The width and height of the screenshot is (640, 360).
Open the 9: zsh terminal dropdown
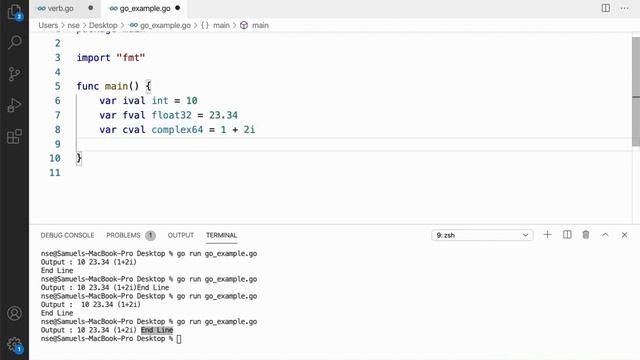(x=482, y=235)
